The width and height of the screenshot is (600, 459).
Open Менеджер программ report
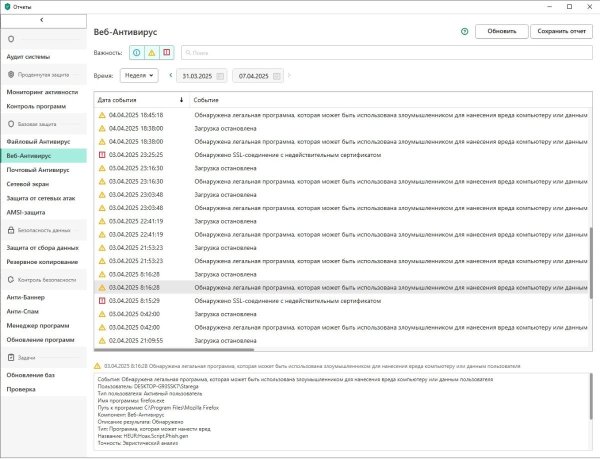(x=38, y=326)
